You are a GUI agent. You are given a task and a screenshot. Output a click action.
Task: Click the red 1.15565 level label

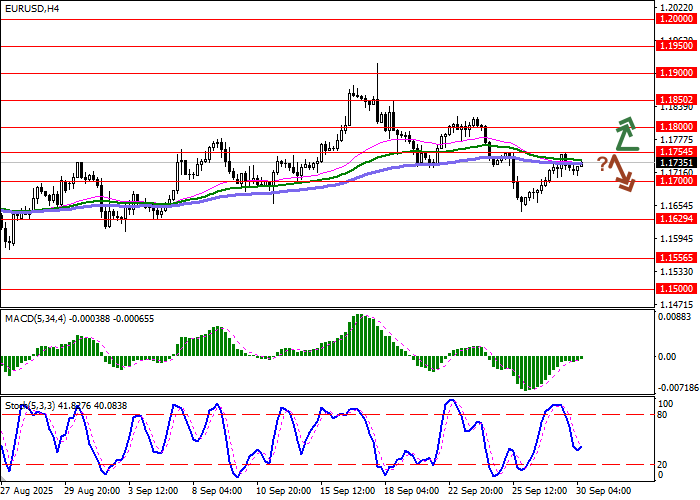click(677, 257)
